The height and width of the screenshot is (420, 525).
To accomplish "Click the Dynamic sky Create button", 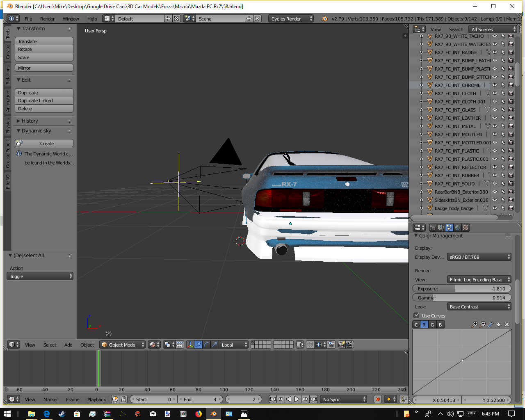I will [x=44, y=144].
